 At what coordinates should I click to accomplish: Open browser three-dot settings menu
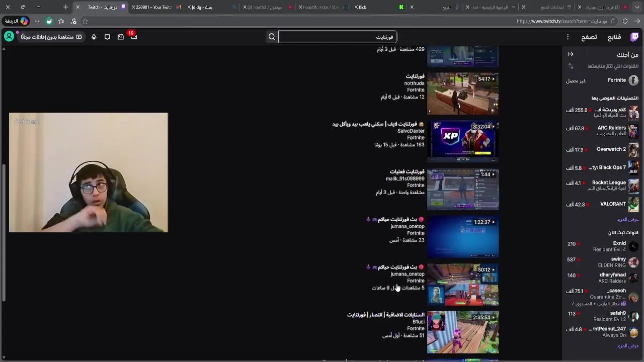pyautogui.click(x=37, y=21)
